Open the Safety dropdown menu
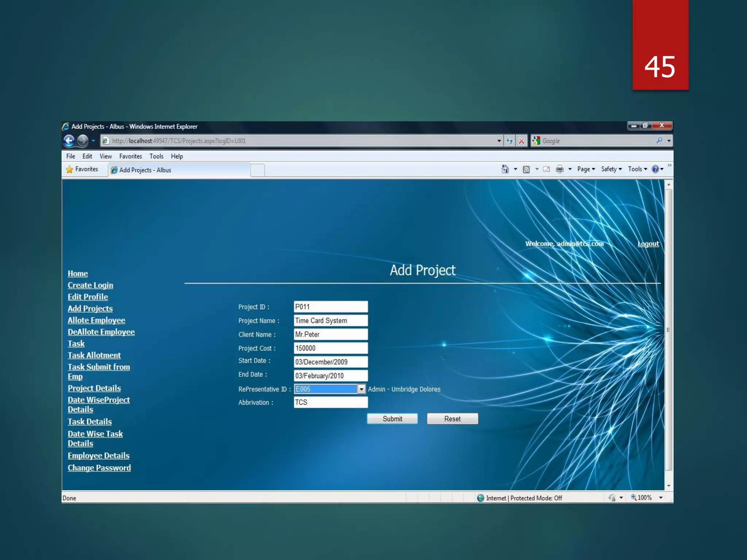The image size is (747, 560). click(x=611, y=169)
